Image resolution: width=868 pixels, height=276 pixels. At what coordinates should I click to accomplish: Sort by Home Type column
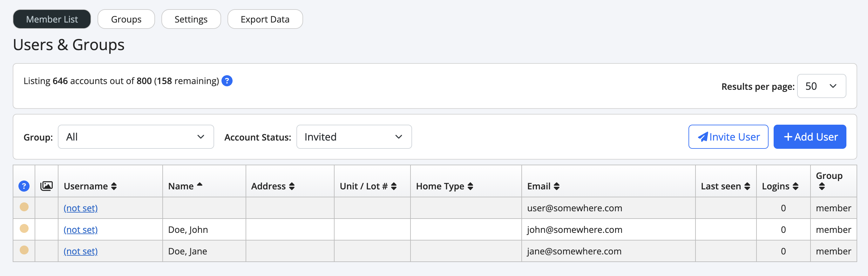444,186
